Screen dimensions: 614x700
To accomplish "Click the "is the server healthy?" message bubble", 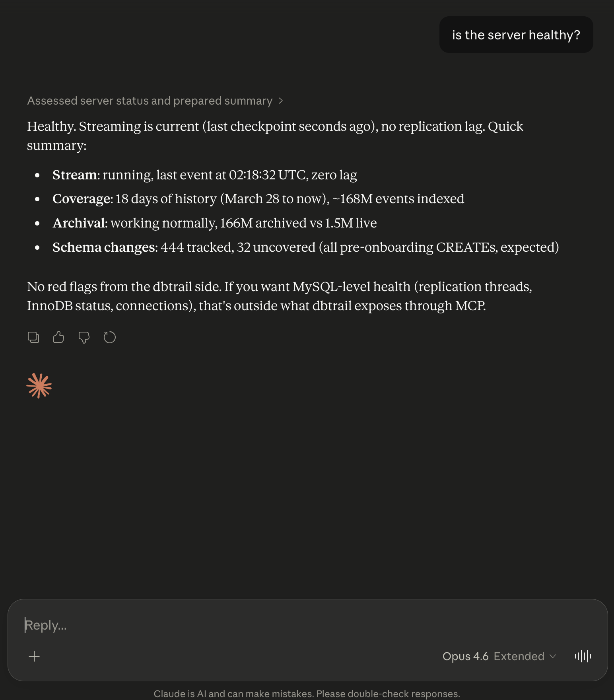I will point(516,35).
